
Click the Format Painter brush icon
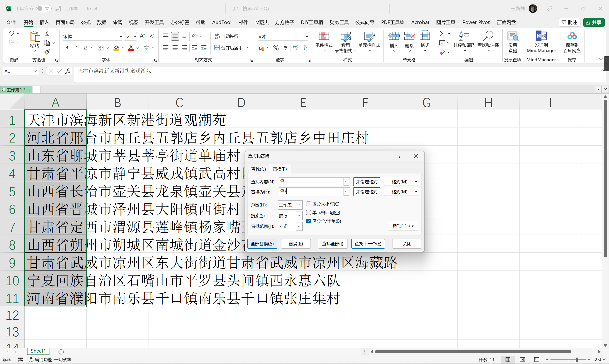point(47,52)
